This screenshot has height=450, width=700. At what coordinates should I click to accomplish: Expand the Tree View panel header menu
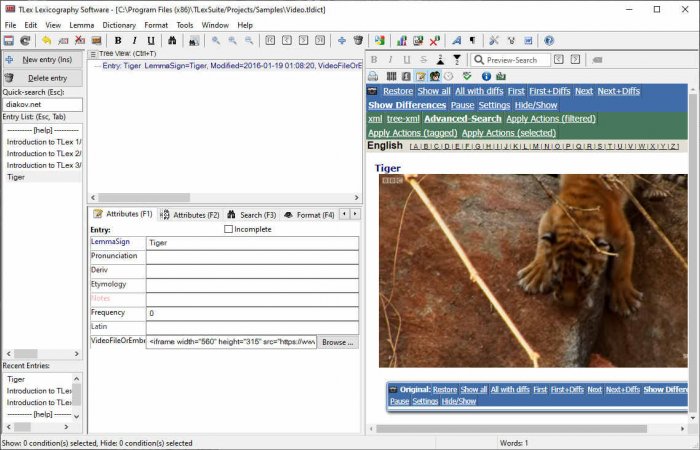tap(93, 54)
